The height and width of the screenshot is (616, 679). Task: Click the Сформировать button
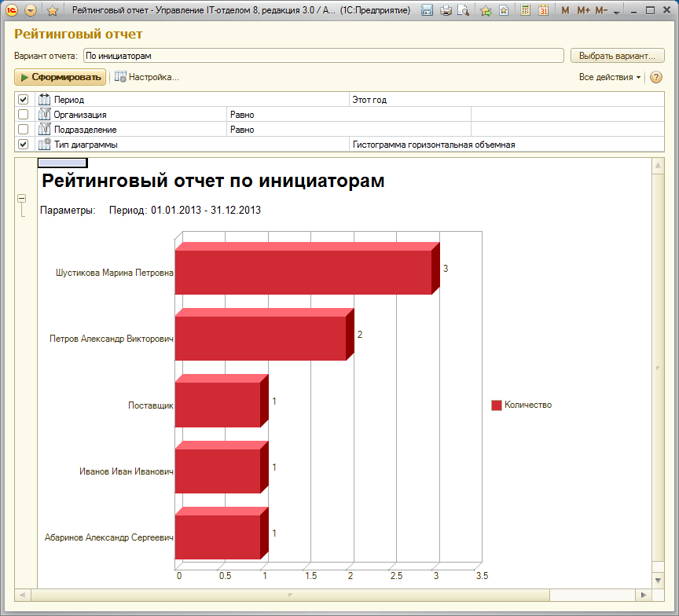click(60, 77)
